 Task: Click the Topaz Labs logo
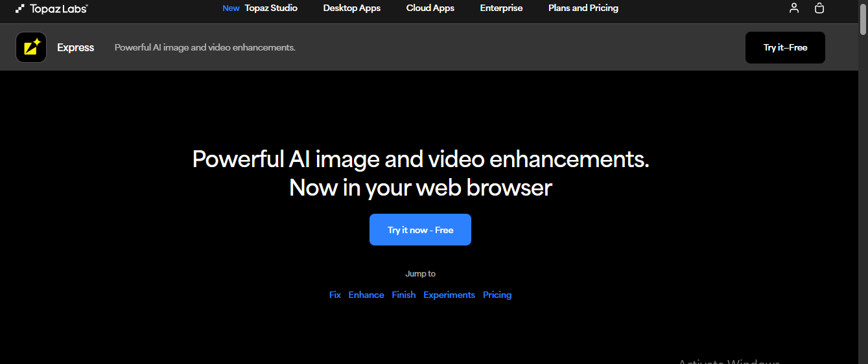(52, 8)
